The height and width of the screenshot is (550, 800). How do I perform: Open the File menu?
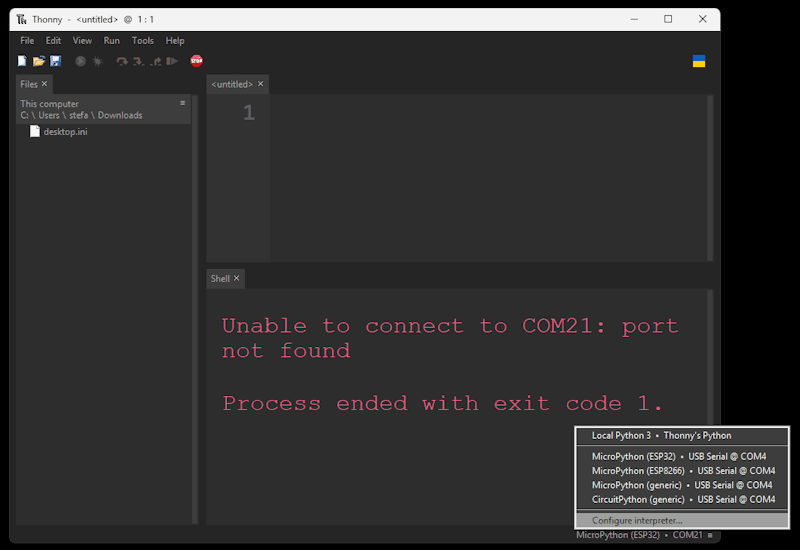coord(27,40)
